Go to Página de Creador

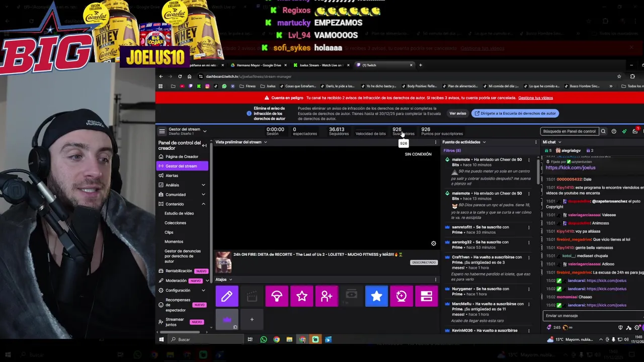[182, 157]
